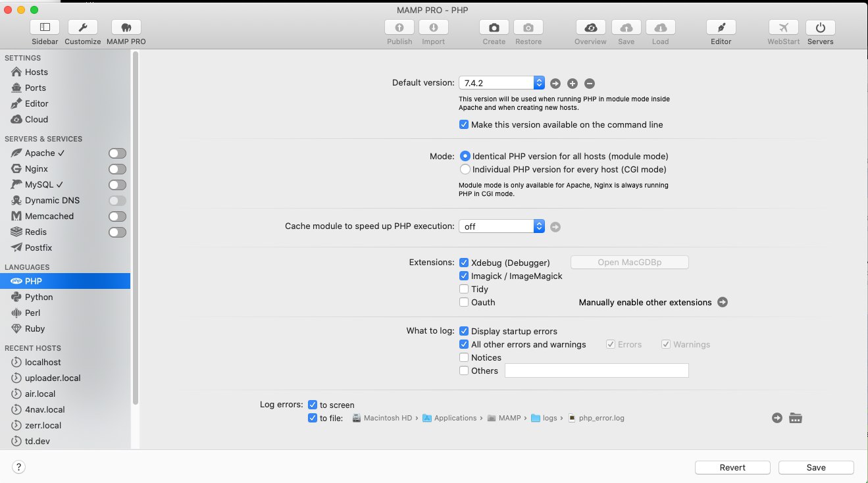Click the cloud Load icon
Image resolution: width=868 pixels, height=483 pixels.
661,28
